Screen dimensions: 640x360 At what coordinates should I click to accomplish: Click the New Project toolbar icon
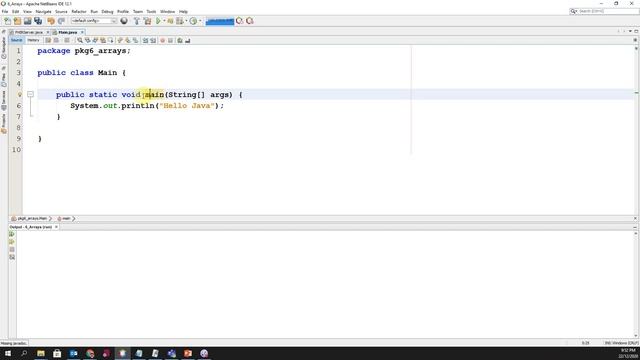(x=17, y=21)
